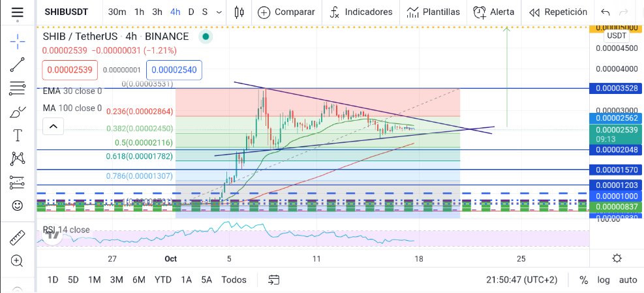Click the 0.618(0.00001782) Fibonacci level label
The image size is (644, 293).
click(x=139, y=156)
